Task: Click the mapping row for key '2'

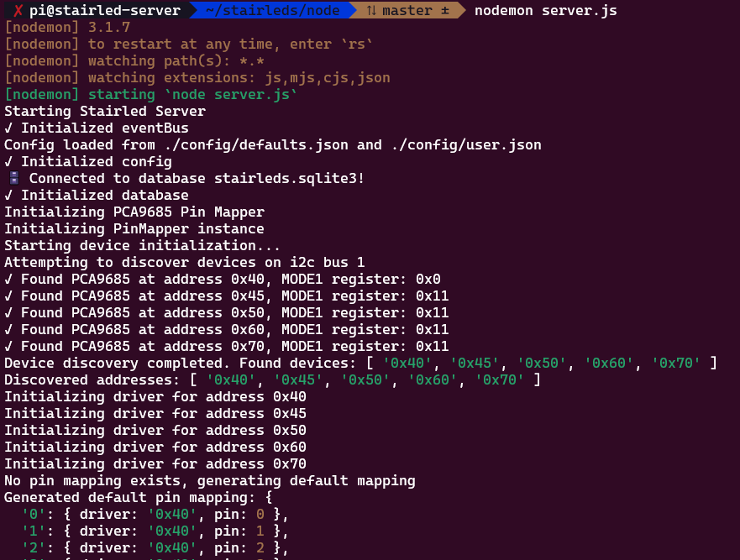Action: (155, 547)
